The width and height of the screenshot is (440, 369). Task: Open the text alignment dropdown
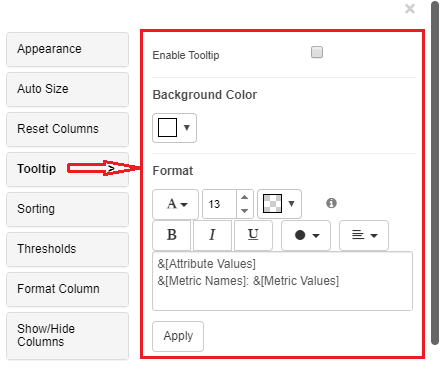click(x=364, y=235)
